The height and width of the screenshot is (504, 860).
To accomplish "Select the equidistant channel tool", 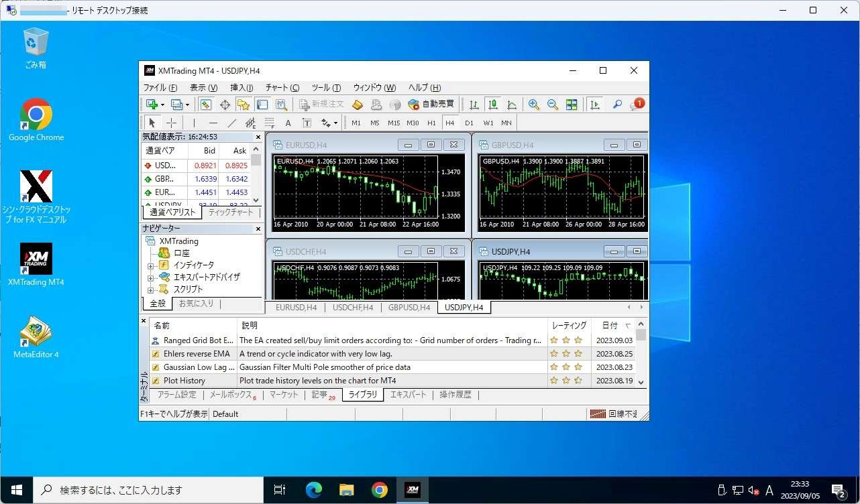I will click(250, 123).
